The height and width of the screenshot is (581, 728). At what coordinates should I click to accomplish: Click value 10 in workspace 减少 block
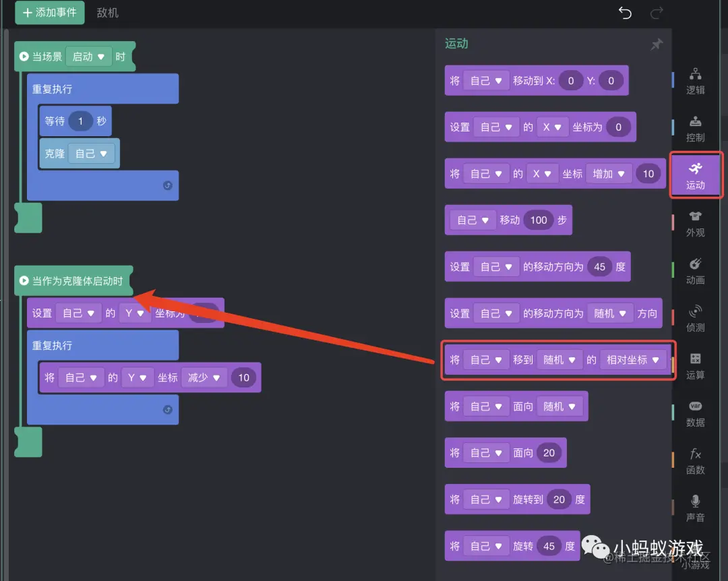pos(244,377)
